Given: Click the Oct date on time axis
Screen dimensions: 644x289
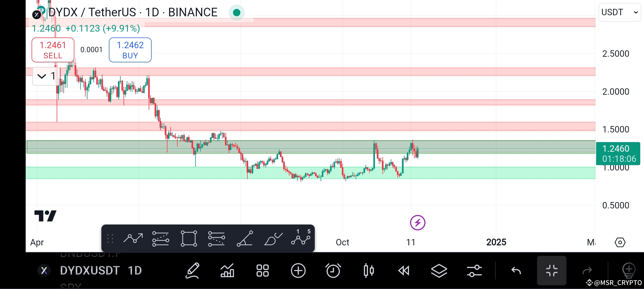Looking at the screenshot, I should coord(343,242).
